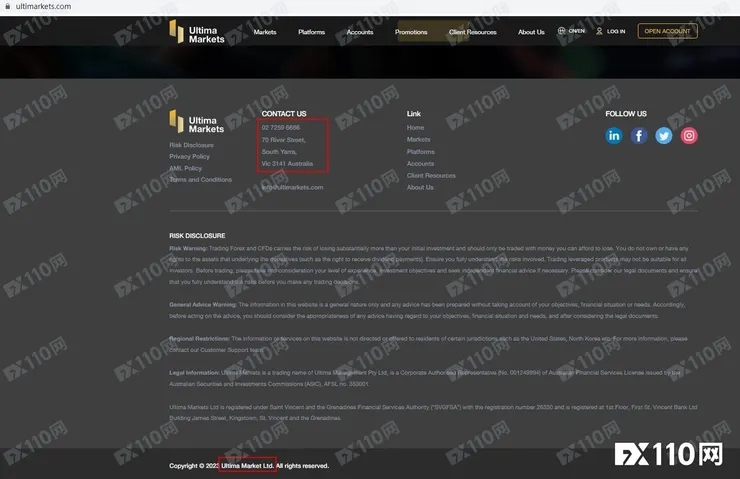This screenshot has height=479, width=740.
Task: Click the footer Ultima Markets logo
Action: (197, 122)
